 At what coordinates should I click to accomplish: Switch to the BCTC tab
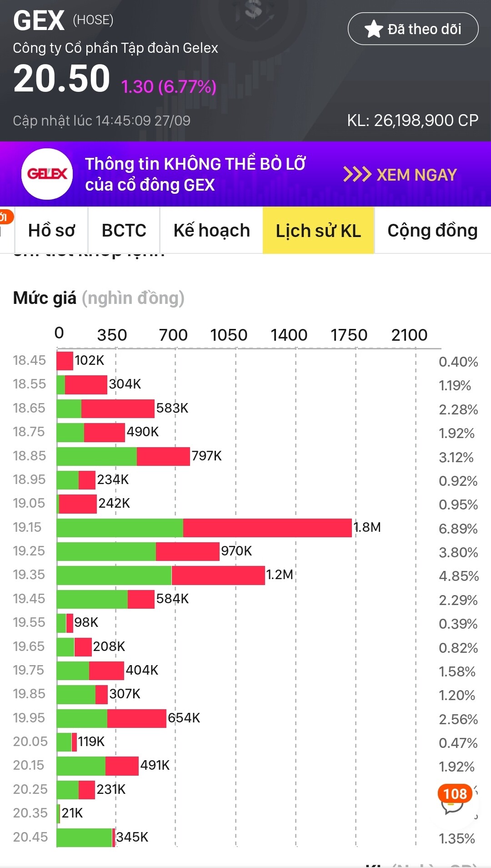pyautogui.click(x=124, y=230)
